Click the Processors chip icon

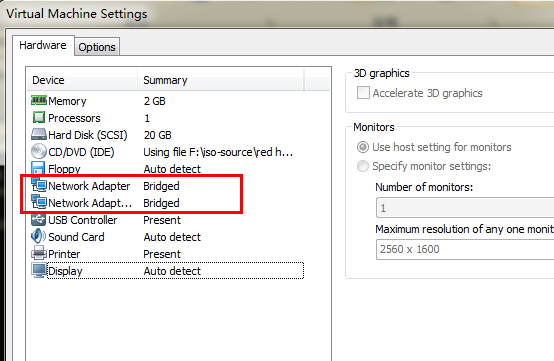point(39,118)
